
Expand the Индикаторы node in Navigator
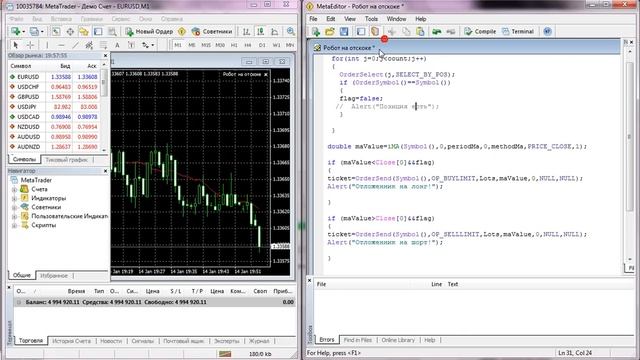14,198
